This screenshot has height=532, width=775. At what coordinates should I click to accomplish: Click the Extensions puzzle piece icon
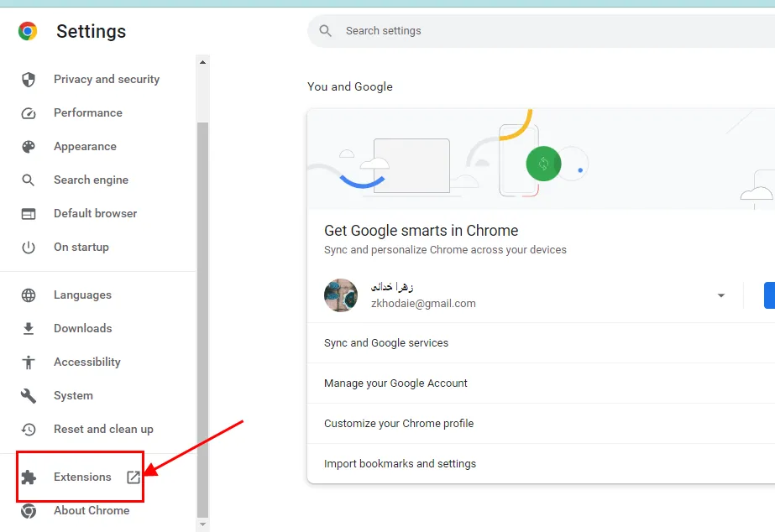click(29, 477)
